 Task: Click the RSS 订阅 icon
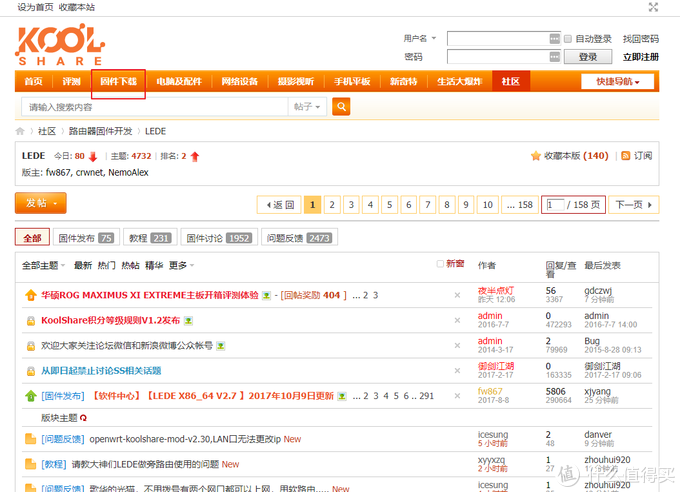click(625, 156)
